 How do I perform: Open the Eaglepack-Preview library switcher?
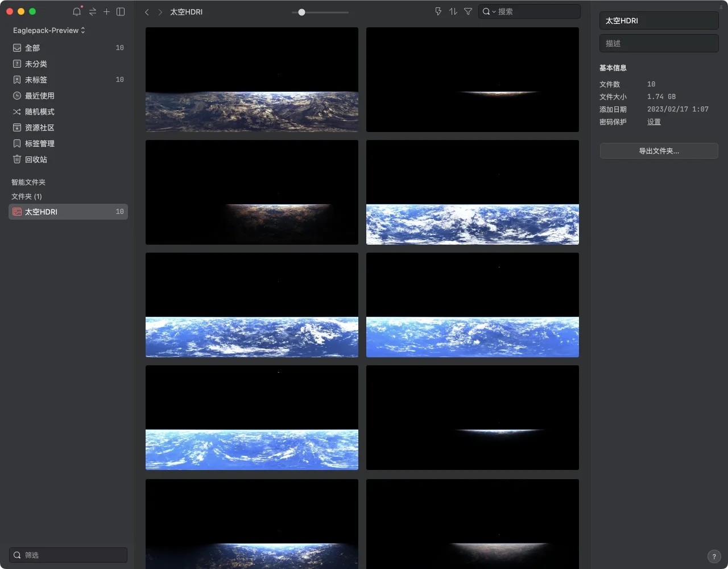49,30
